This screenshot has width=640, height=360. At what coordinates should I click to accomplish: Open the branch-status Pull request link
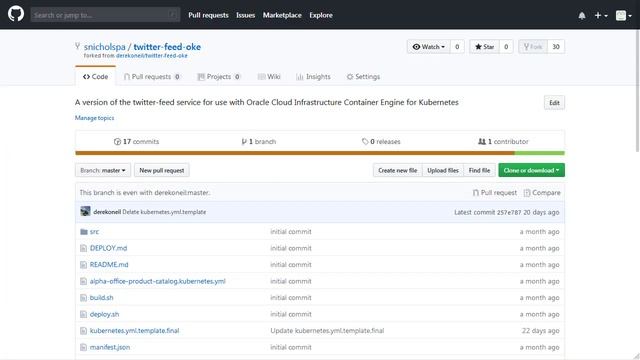(495, 193)
